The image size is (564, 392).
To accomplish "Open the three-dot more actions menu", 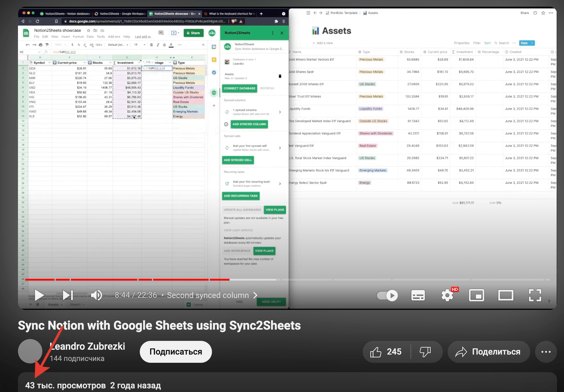I will [x=546, y=352].
